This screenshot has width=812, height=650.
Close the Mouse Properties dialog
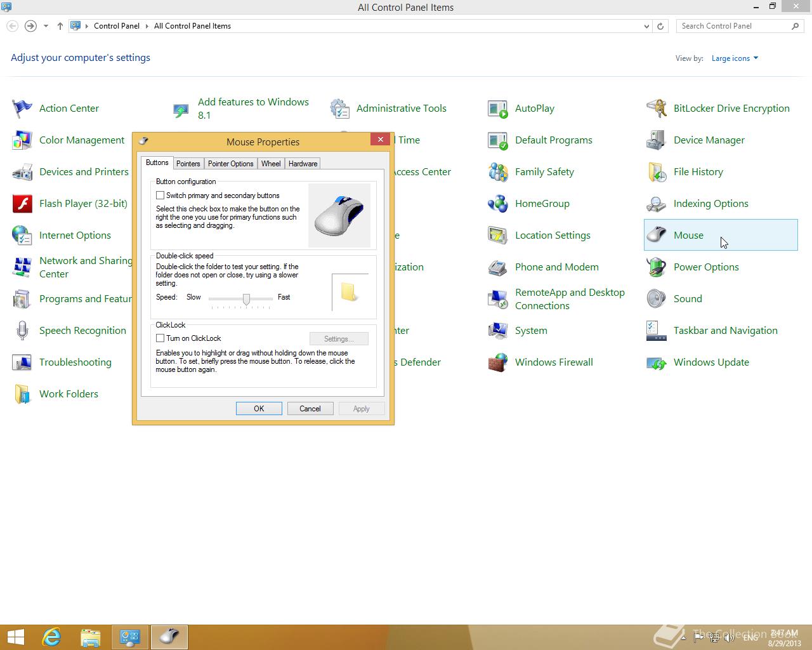(380, 139)
